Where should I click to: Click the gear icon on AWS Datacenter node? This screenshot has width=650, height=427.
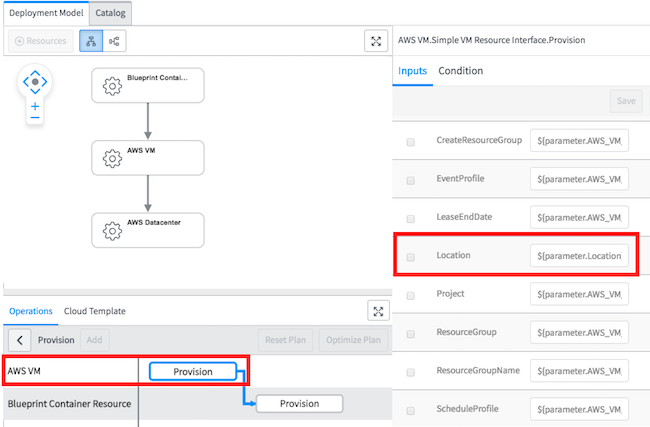(x=112, y=231)
